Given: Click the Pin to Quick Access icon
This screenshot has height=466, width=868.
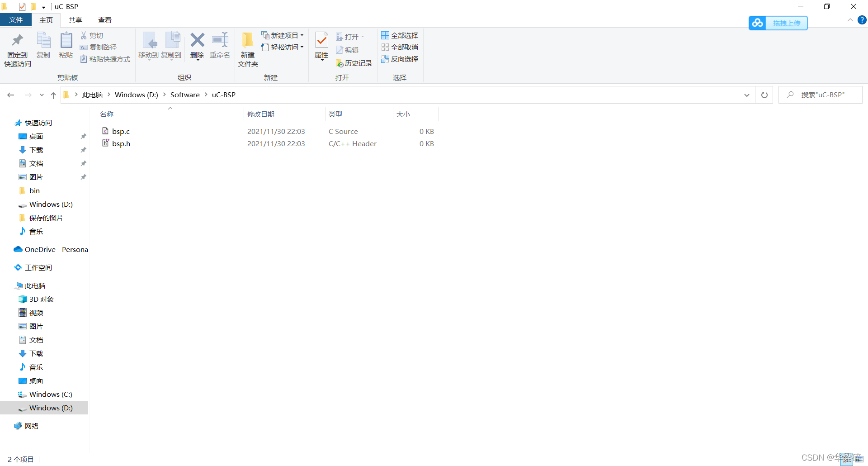Looking at the screenshot, I should 17,40.
